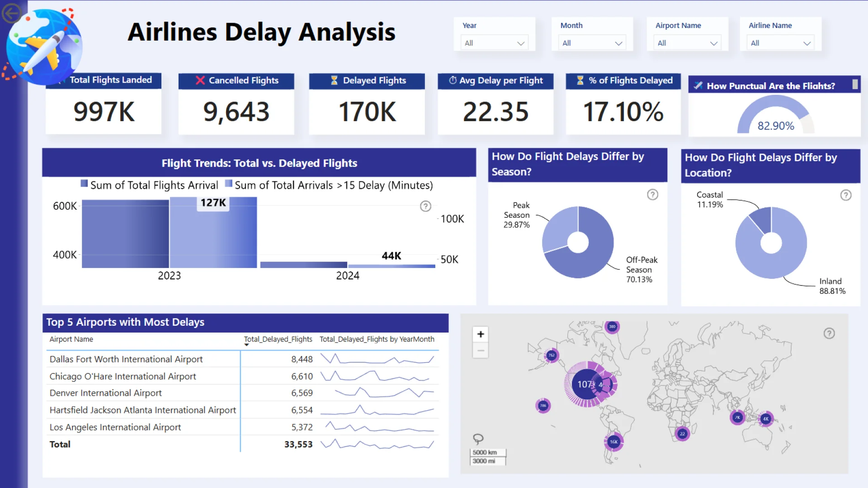Screen dimensions: 868x488
Task: Click Total_Delayed_Flights by YearMonth column header
Action: (x=377, y=339)
